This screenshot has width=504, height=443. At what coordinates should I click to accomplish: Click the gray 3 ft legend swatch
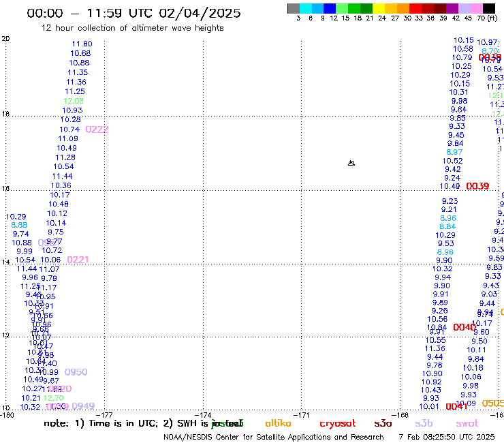pyautogui.click(x=294, y=8)
